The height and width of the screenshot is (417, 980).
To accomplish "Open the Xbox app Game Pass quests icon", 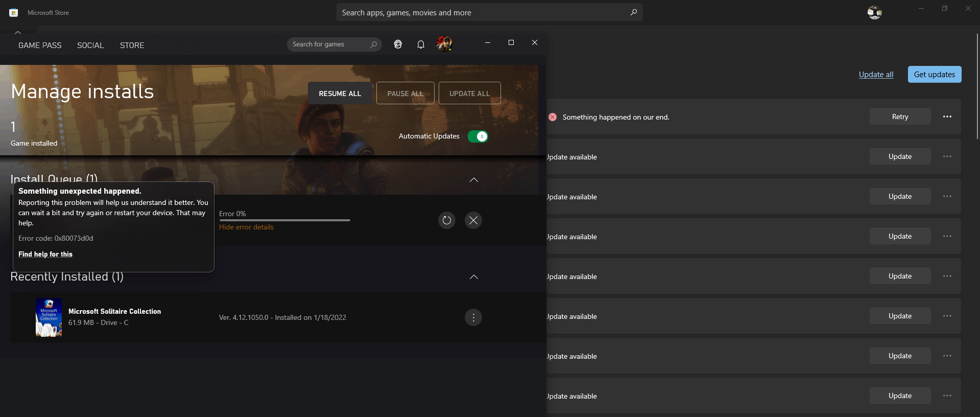I will [x=398, y=44].
